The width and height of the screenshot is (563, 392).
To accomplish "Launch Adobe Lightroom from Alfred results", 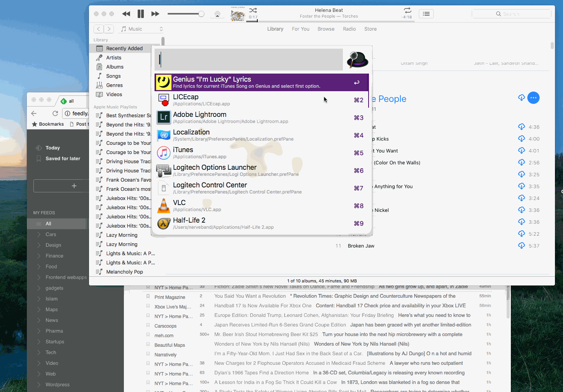I will (x=262, y=118).
